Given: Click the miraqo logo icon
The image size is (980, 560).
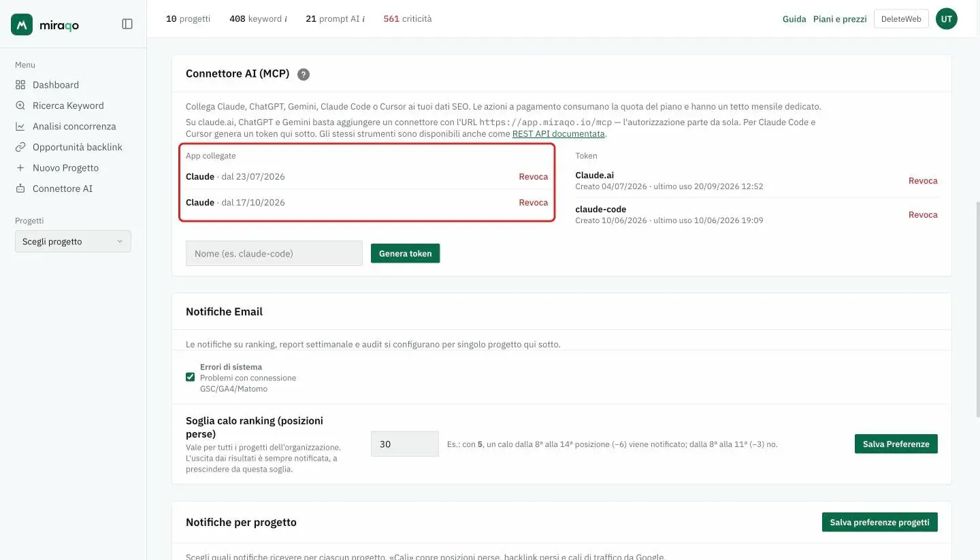Looking at the screenshot, I should pyautogui.click(x=22, y=24).
